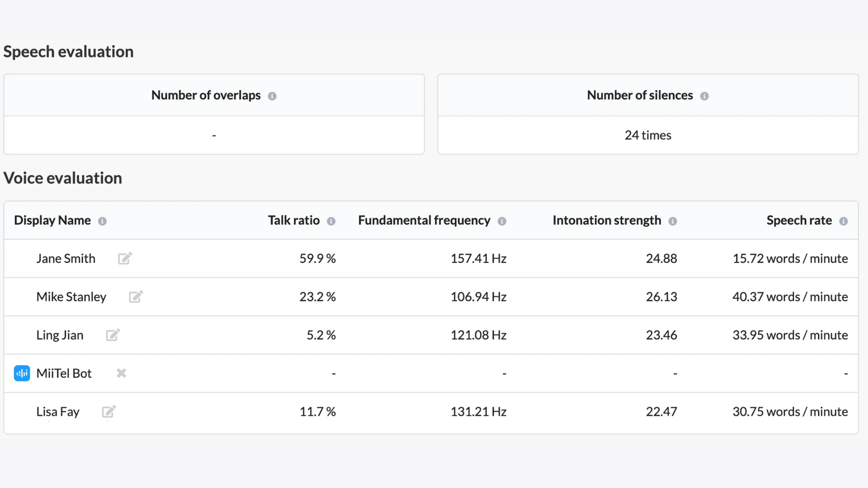The image size is (868, 488).
Task: Click Talk ratio info icon
Action: (331, 221)
